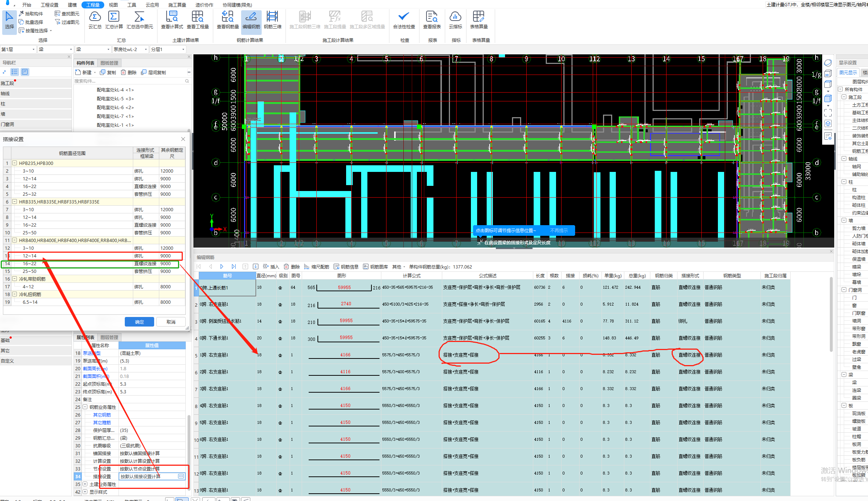Confirm lap settings with 确定 button
This screenshot has width=868, height=501.
coord(139,322)
